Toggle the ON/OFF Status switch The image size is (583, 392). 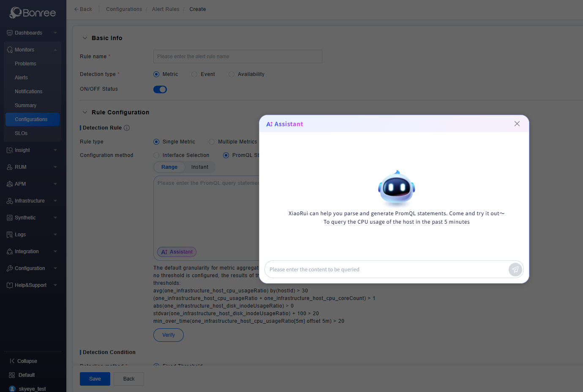[160, 89]
